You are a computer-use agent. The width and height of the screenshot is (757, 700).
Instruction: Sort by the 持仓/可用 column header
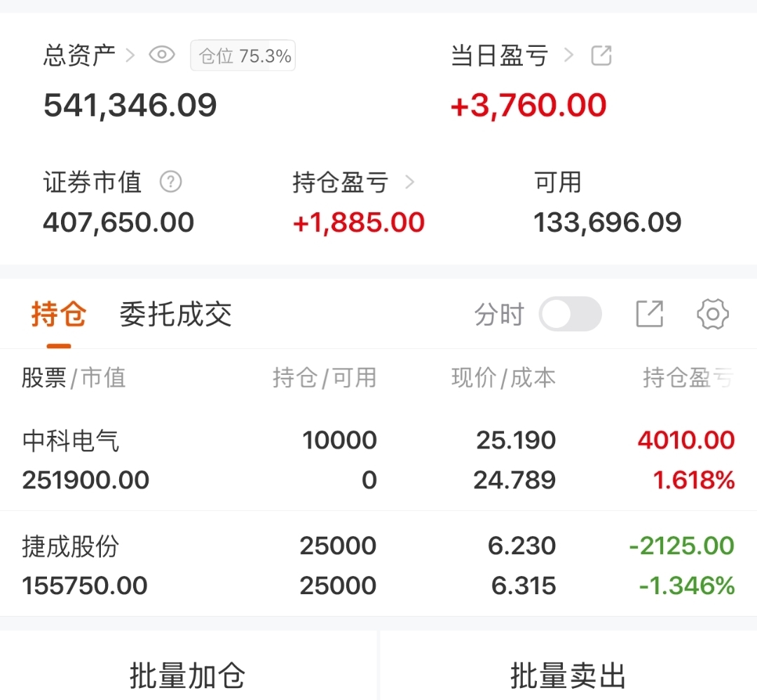[324, 378]
